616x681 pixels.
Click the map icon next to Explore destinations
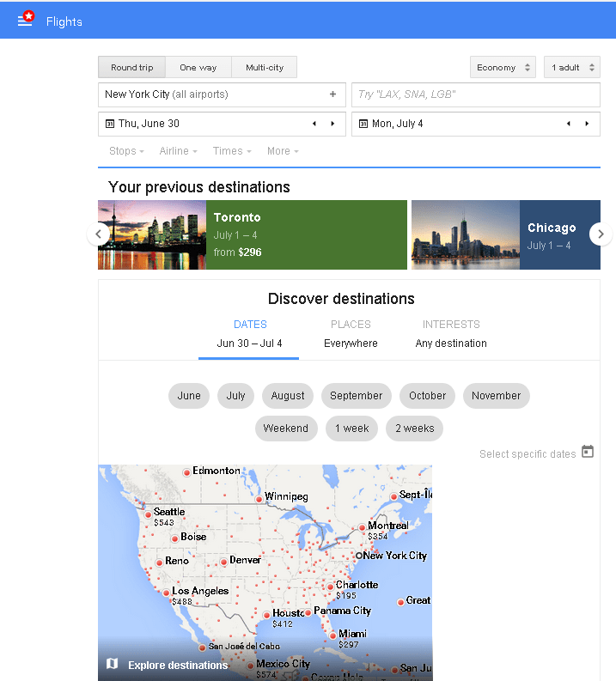pyautogui.click(x=112, y=664)
